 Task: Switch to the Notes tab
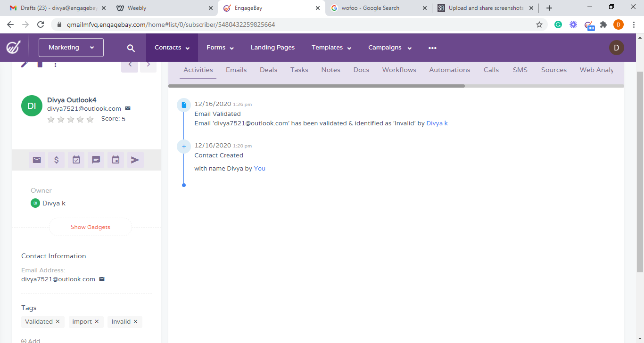click(x=331, y=70)
